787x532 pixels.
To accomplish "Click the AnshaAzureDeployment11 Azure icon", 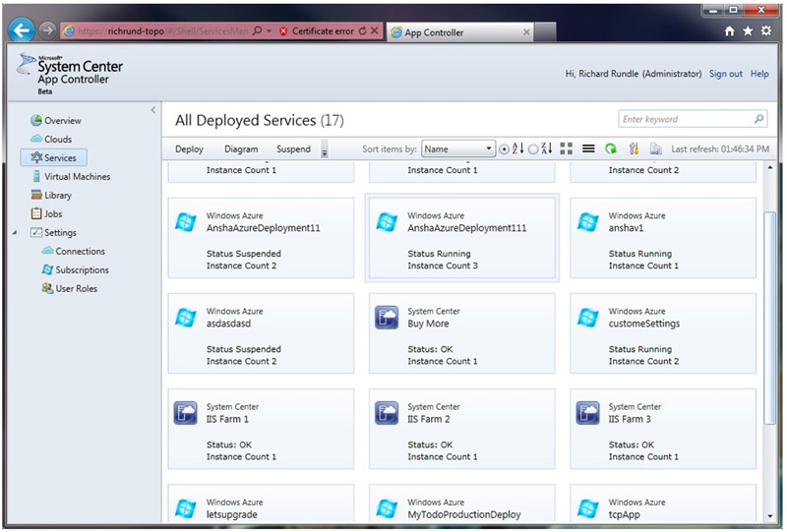I will pos(185,222).
